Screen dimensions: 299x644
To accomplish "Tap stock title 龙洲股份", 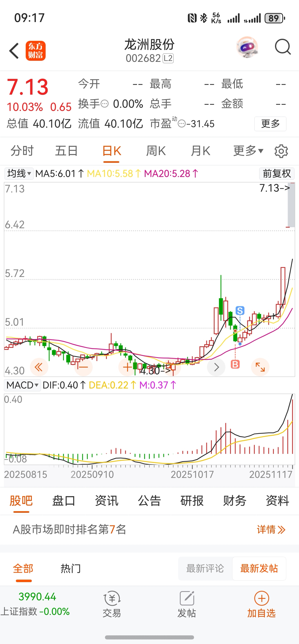I will click(149, 45).
